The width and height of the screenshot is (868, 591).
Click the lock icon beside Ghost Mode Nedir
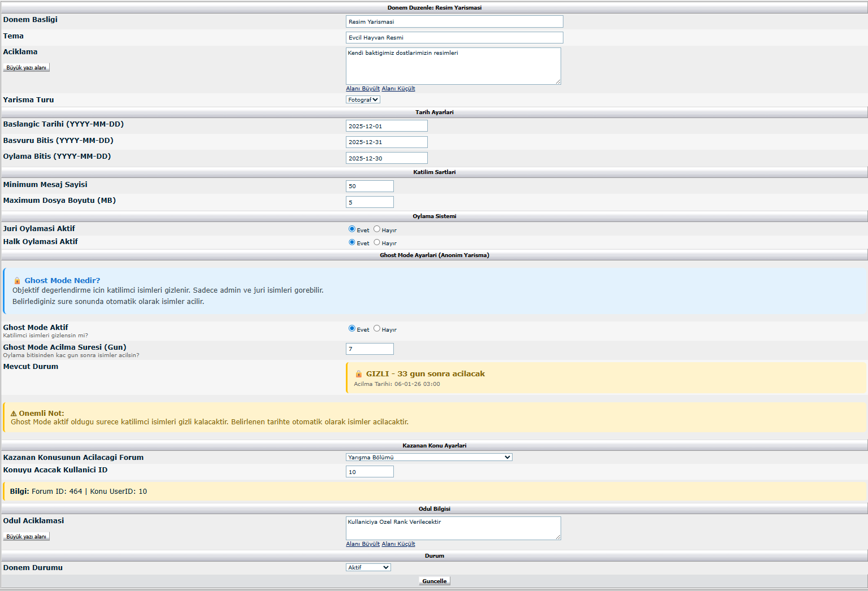click(x=17, y=281)
